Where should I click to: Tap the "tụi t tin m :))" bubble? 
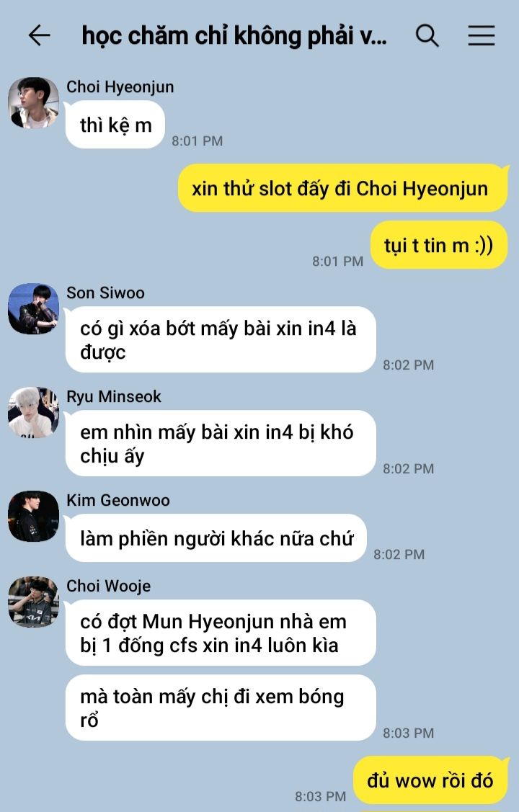(x=439, y=245)
